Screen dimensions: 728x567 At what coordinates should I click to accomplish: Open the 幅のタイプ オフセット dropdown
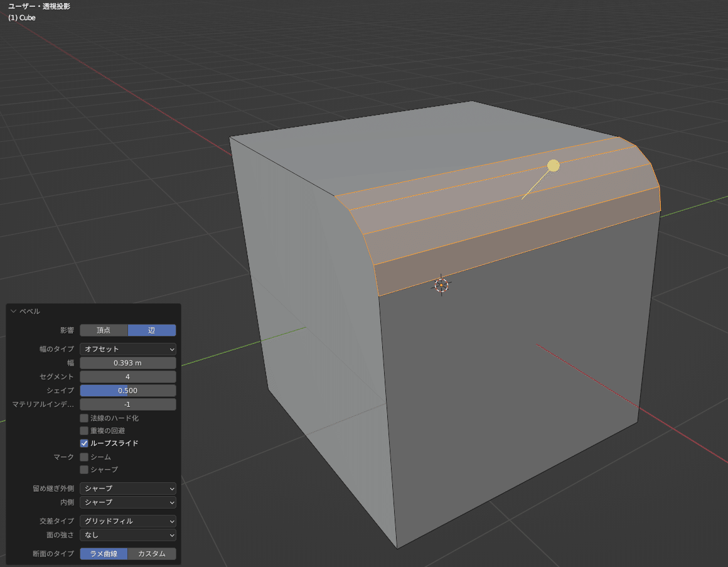click(x=127, y=348)
